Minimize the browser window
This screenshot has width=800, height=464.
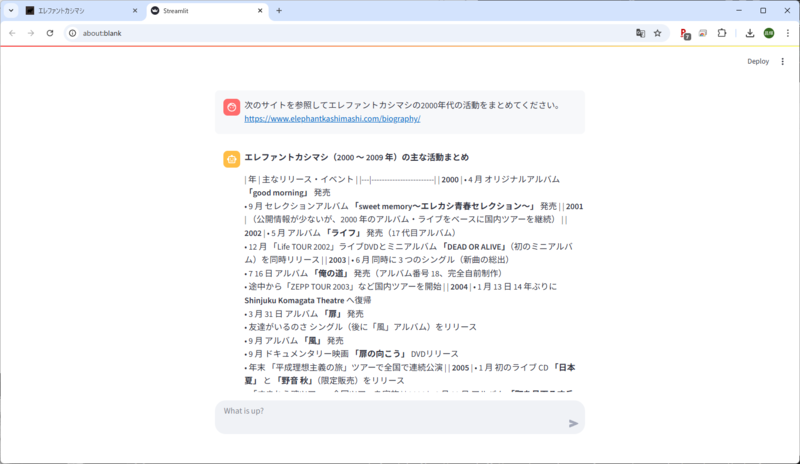click(739, 10)
